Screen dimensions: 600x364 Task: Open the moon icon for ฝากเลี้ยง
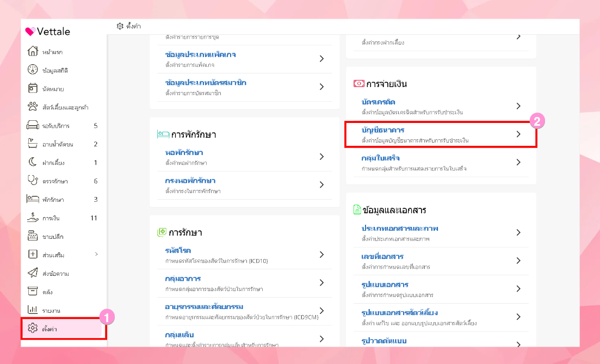tap(33, 163)
